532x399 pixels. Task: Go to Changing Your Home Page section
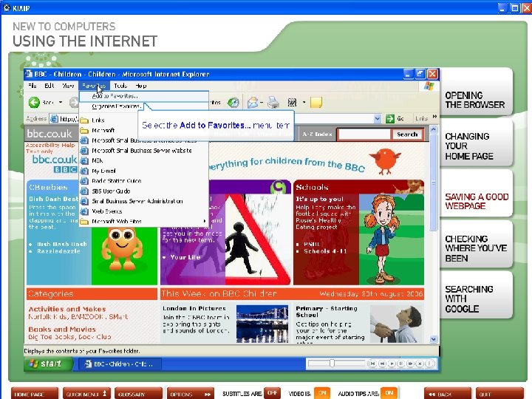click(476, 143)
